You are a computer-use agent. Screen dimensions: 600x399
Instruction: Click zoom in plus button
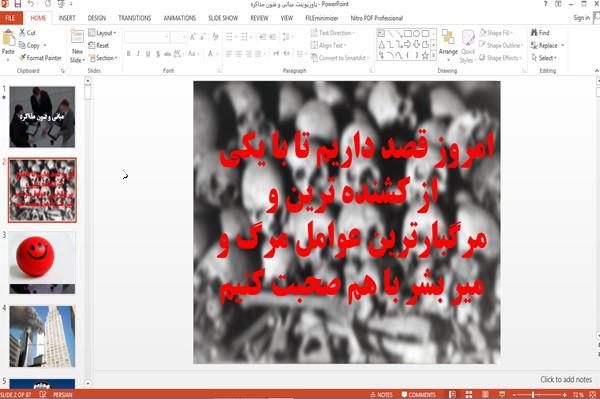pos(565,394)
